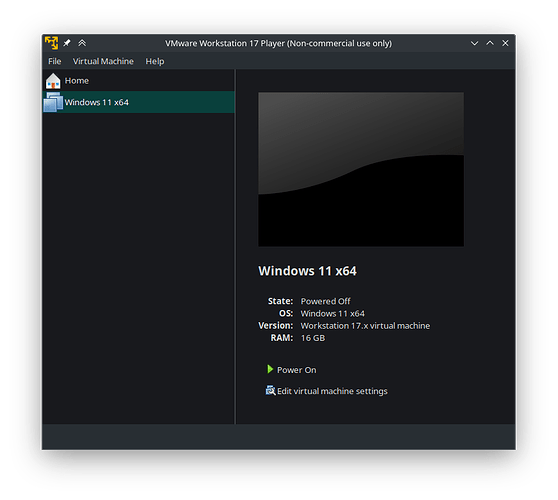The width and height of the screenshot is (558, 500).
Task: Click the green Power On play icon
Action: click(270, 369)
